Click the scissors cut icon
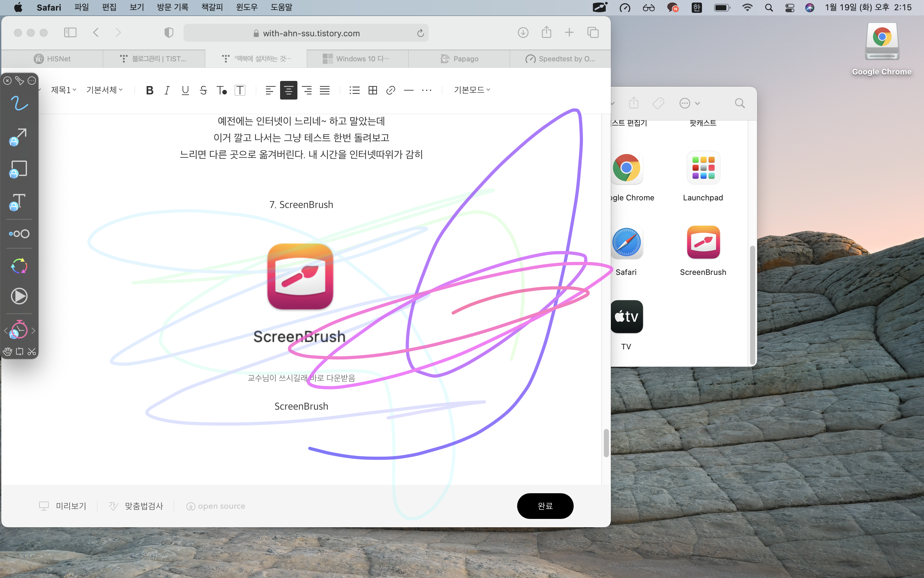Image resolution: width=924 pixels, height=578 pixels. click(x=32, y=351)
